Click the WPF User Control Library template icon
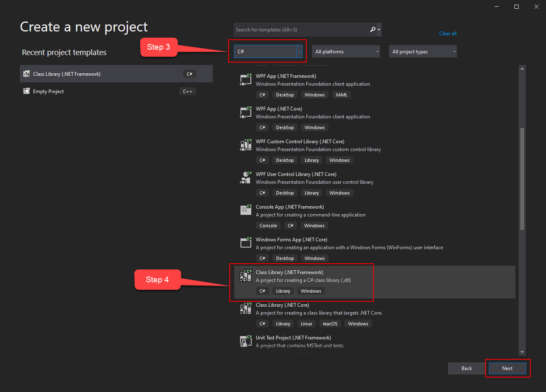 246,177
